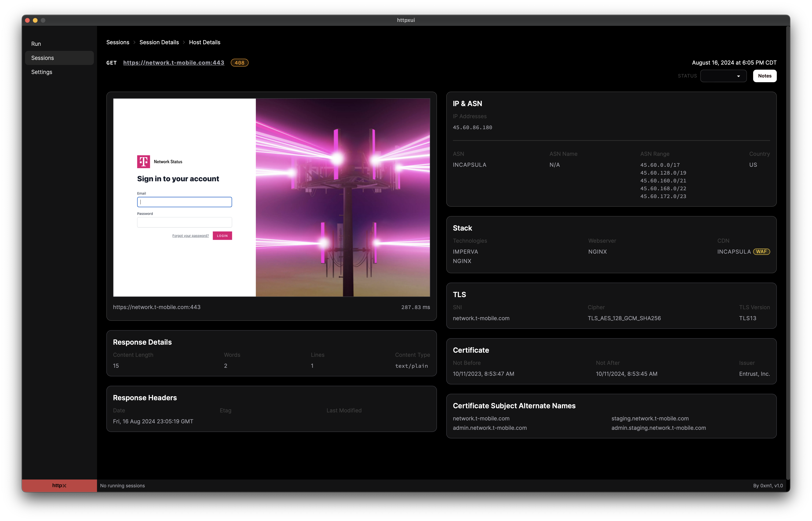Click the 408 status code badge
Screen dimensions: 812x521
click(x=239, y=63)
